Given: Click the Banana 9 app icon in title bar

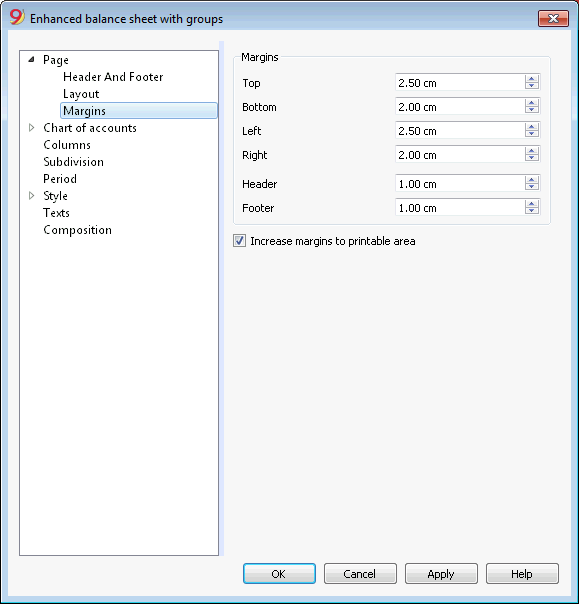Looking at the screenshot, I should (x=17, y=17).
